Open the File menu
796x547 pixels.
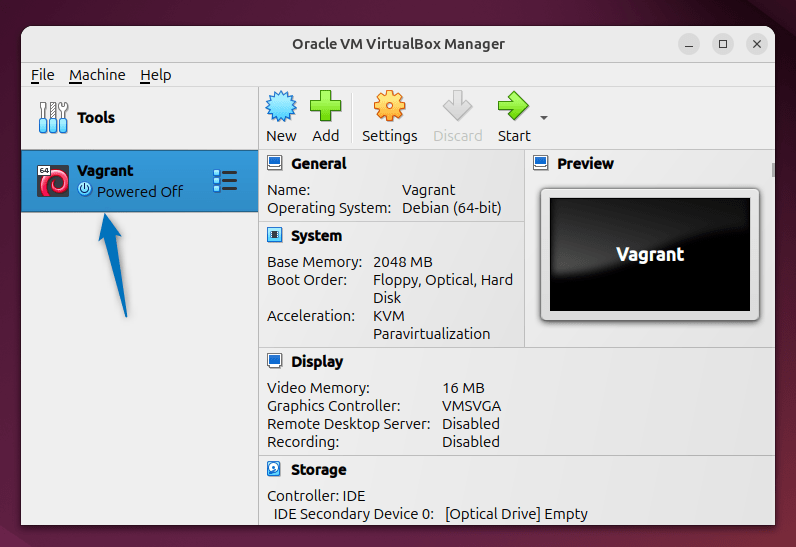click(x=42, y=75)
